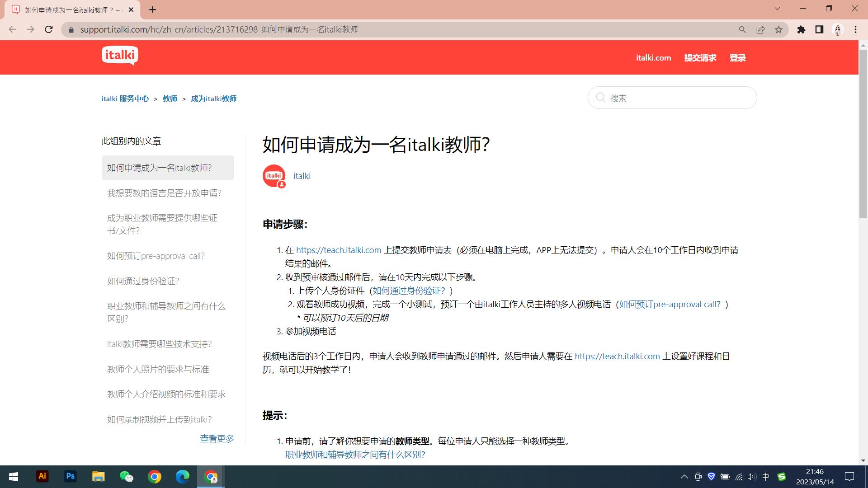This screenshot has height=488, width=868.
Task: Click the share icon in the address bar
Action: click(x=761, y=29)
